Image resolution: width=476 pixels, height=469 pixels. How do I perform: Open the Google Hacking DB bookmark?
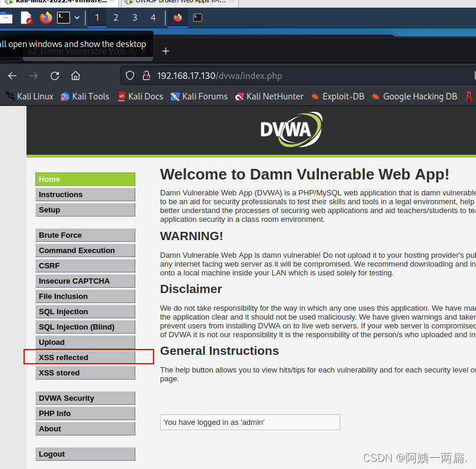pyautogui.click(x=414, y=97)
